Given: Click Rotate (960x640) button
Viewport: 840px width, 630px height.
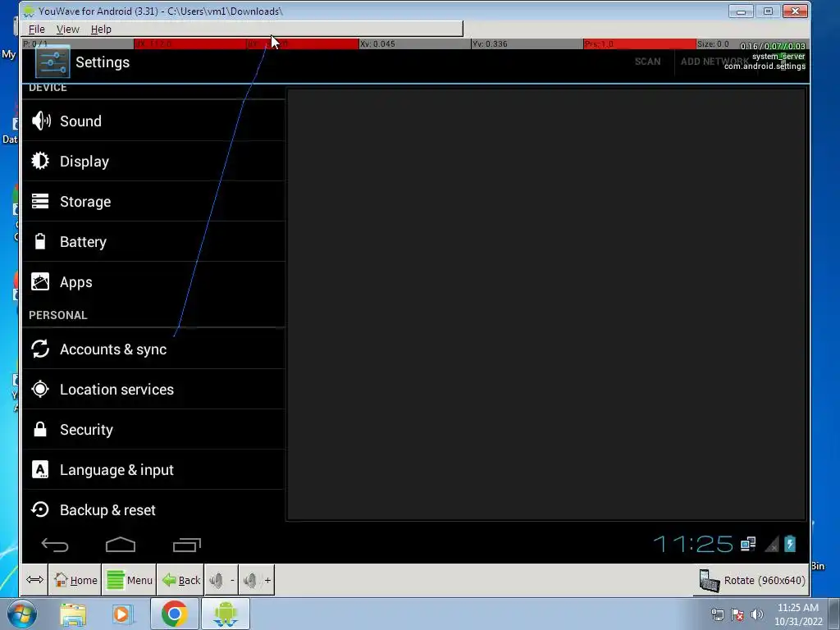Looking at the screenshot, I should (752, 581).
